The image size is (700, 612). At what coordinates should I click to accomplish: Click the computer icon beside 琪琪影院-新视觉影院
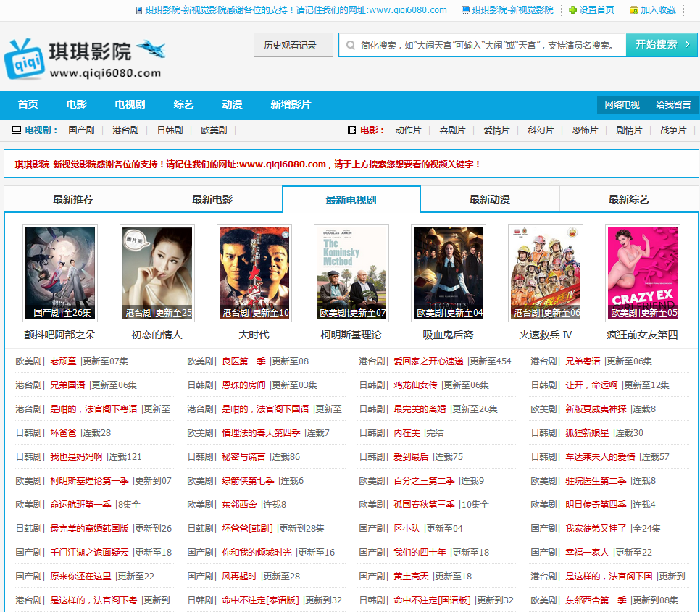(465, 10)
